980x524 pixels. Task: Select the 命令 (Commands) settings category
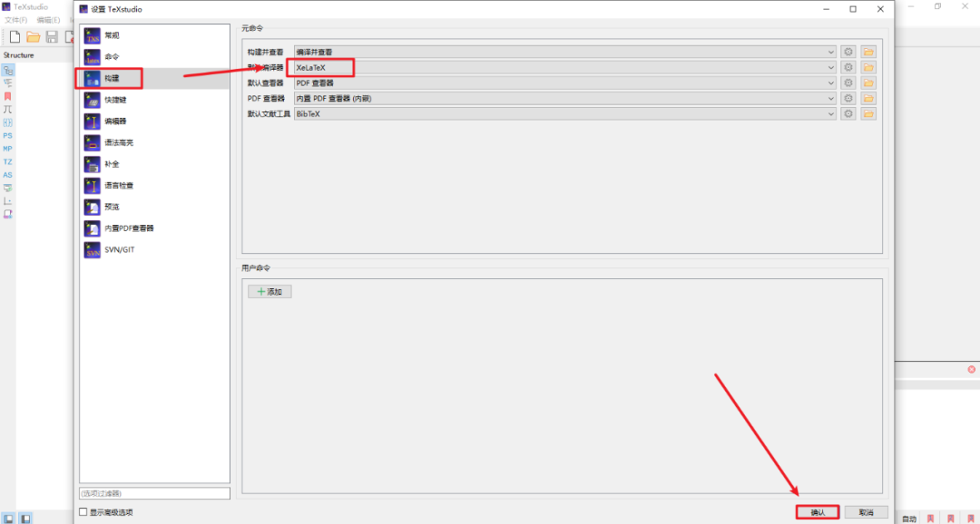pyautogui.click(x=112, y=57)
